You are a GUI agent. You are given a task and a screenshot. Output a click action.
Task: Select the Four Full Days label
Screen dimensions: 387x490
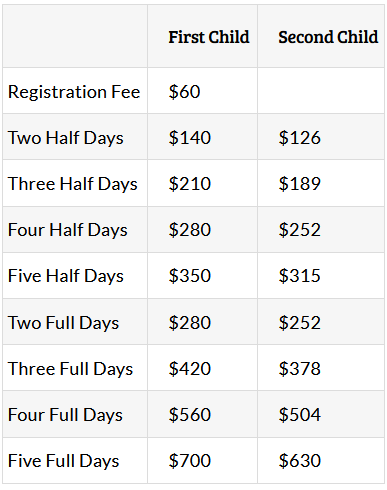click(65, 415)
